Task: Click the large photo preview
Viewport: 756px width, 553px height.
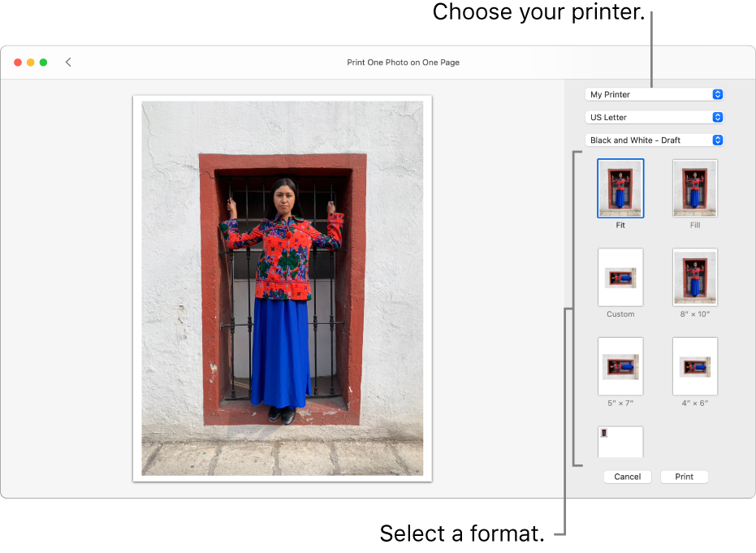Action: coord(282,287)
